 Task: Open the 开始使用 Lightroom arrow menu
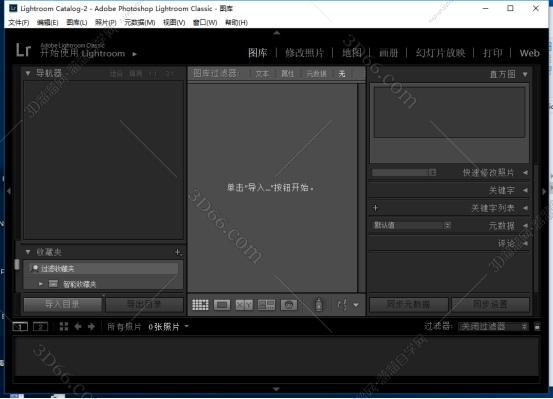134,54
